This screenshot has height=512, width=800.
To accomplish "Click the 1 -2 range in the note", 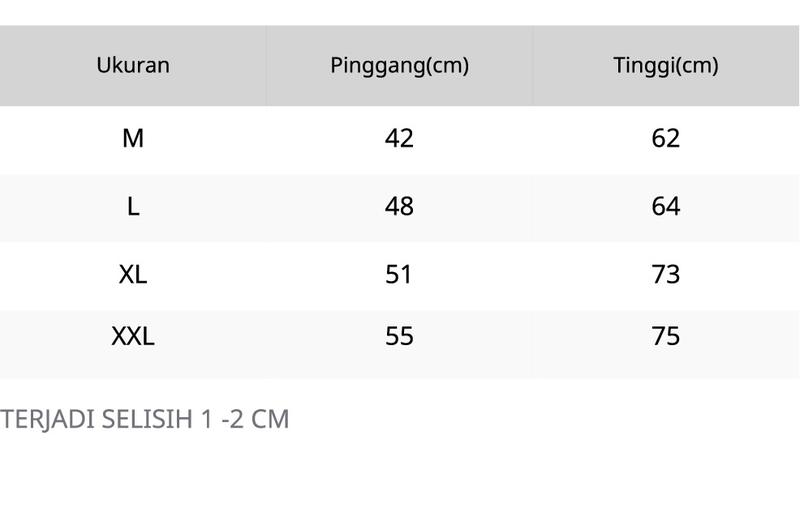I will coord(222,419).
